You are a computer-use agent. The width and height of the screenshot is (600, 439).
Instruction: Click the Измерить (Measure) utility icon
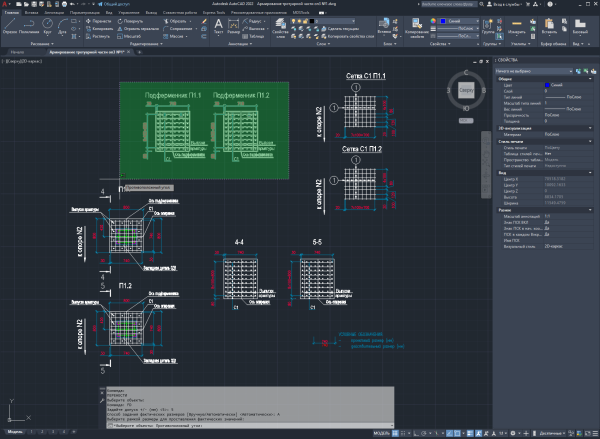pos(517,27)
